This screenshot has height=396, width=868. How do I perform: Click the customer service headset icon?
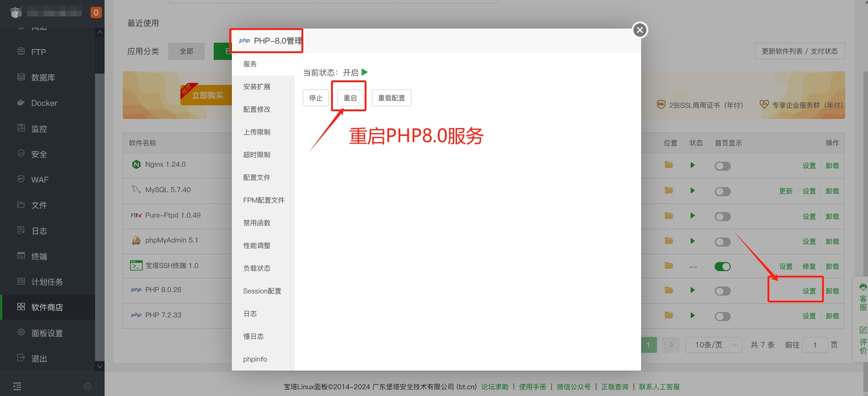[863, 287]
